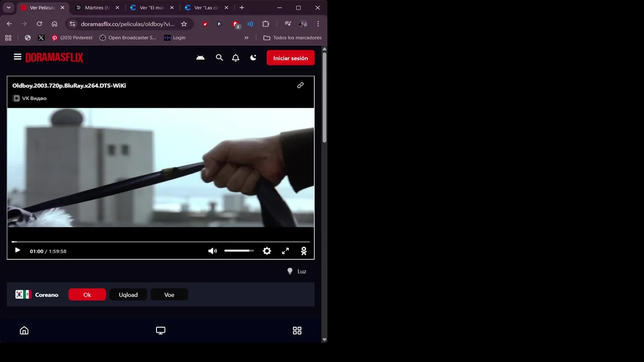Open the Todos los marcadores folder
Image resolution: width=644 pixels, height=362 pixels.
pyautogui.click(x=292, y=38)
